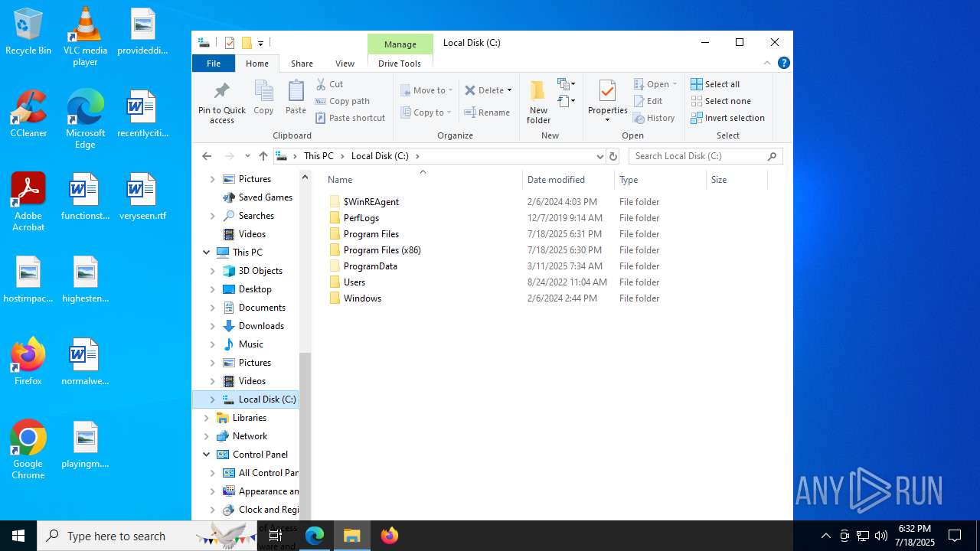Image resolution: width=980 pixels, height=551 pixels.
Task: Open VLC media player desktop icon
Action: point(85,37)
